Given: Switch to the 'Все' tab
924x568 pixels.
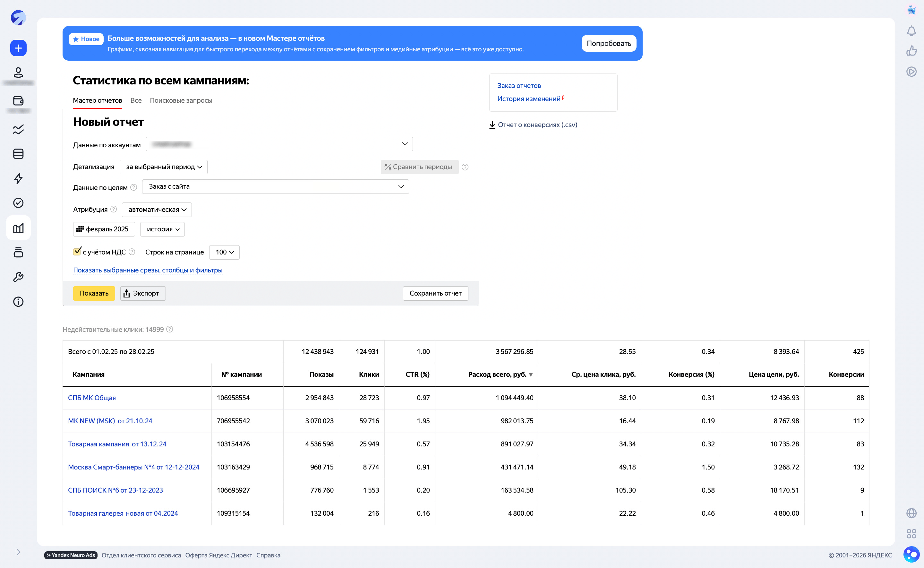Looking at the screenshot, I should (x=136, y=100).
